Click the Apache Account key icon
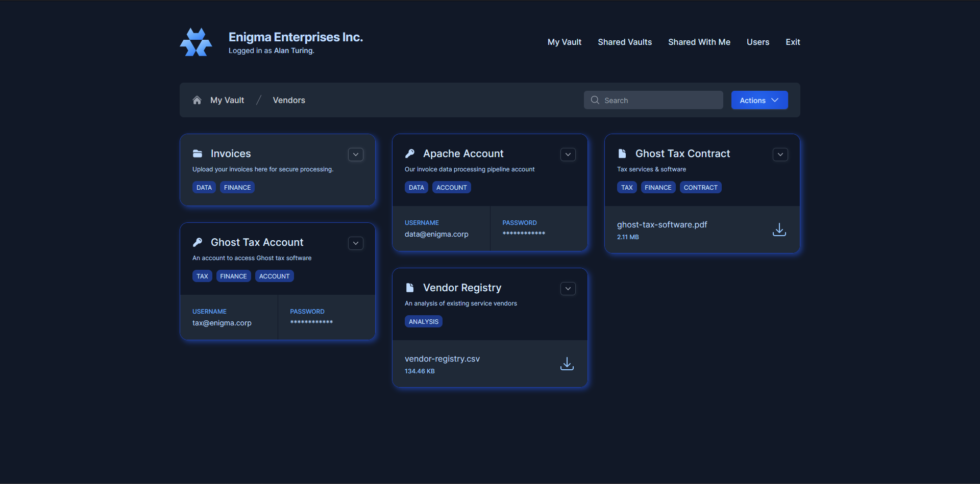This screenshot has width=980, height=484. [x=410, y=154]
